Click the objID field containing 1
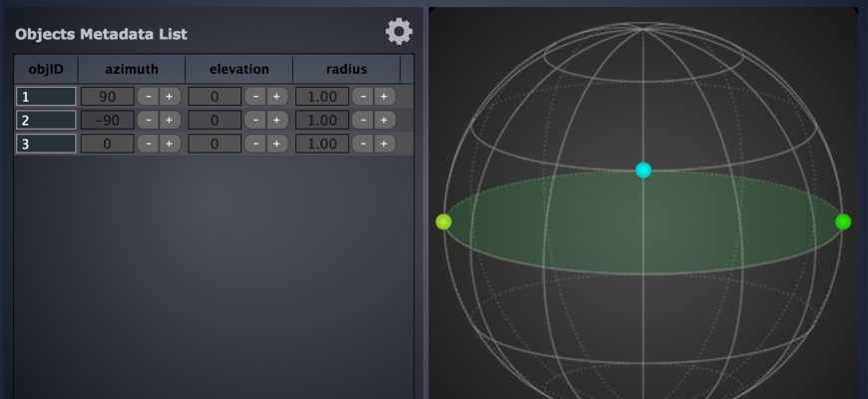The image size is (868, 399). [x=46, y=97]
